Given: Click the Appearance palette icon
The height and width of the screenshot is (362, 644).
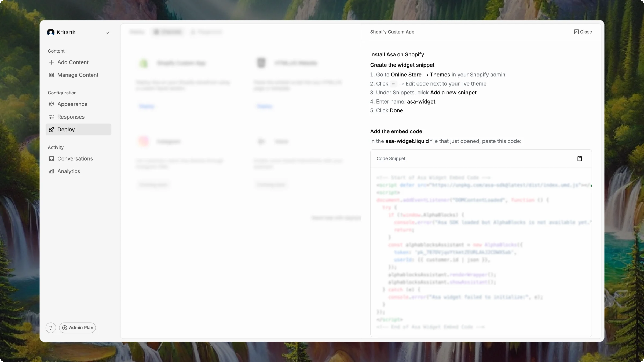Looking at the screenshot, I should (x=52, y=104).
